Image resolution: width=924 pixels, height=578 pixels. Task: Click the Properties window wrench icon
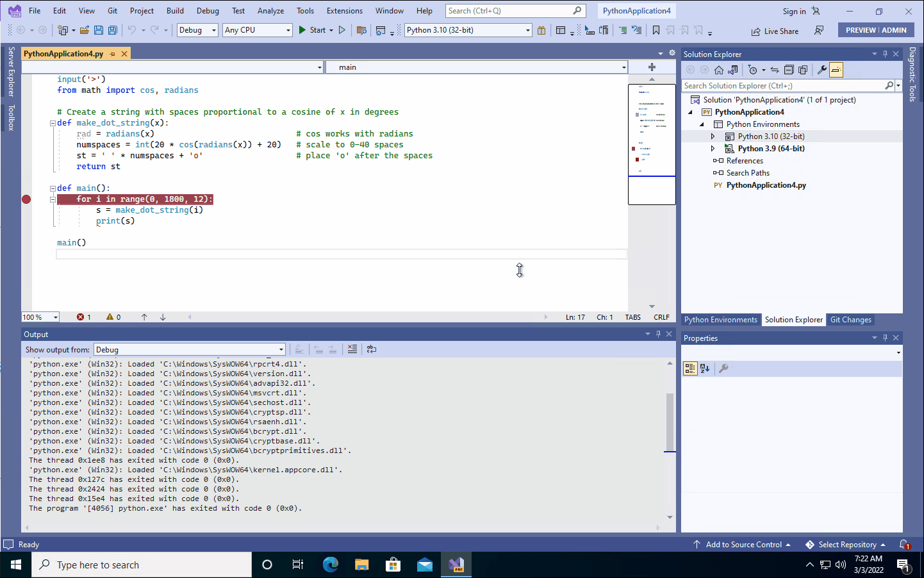[723, 368]
